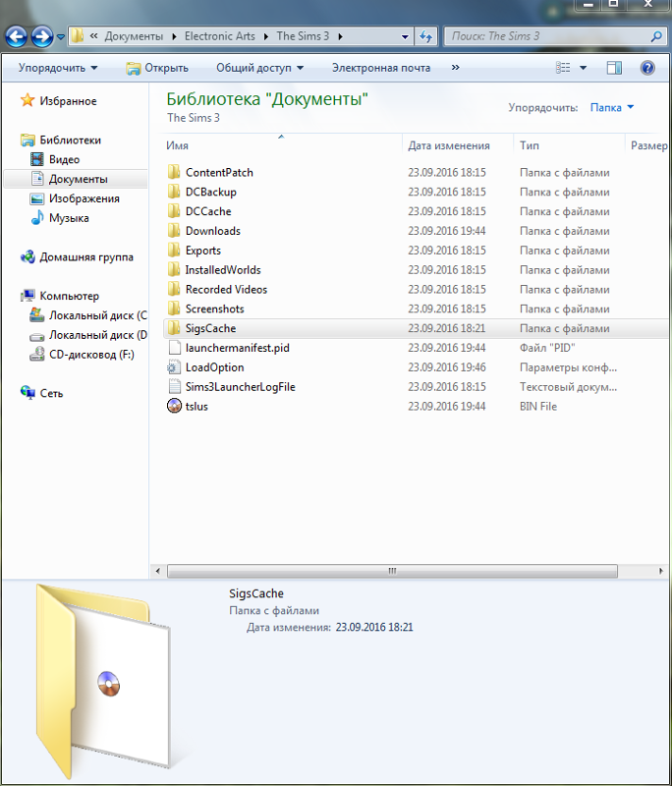Click the SigsCache folder preview thumbnail
The height and width of the screenshot is (786, 672).
pyautogui.click(x=104, y=682)
